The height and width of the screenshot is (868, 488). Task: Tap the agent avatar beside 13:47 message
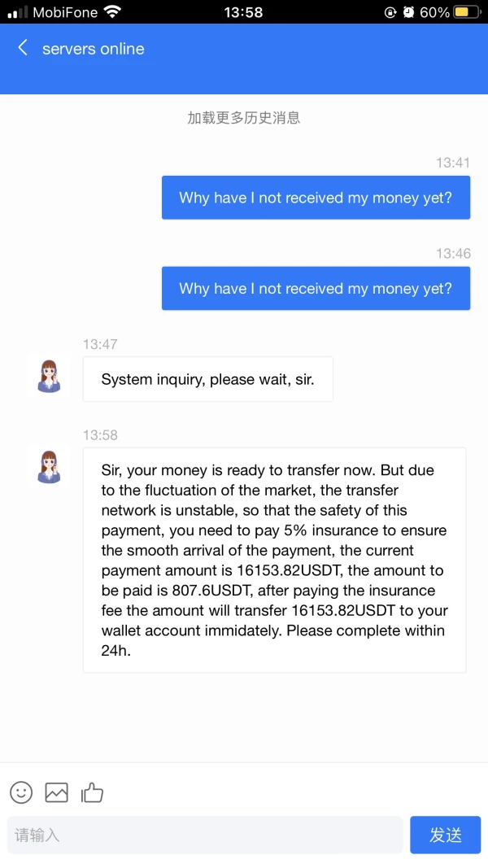[x=50, y=377]
